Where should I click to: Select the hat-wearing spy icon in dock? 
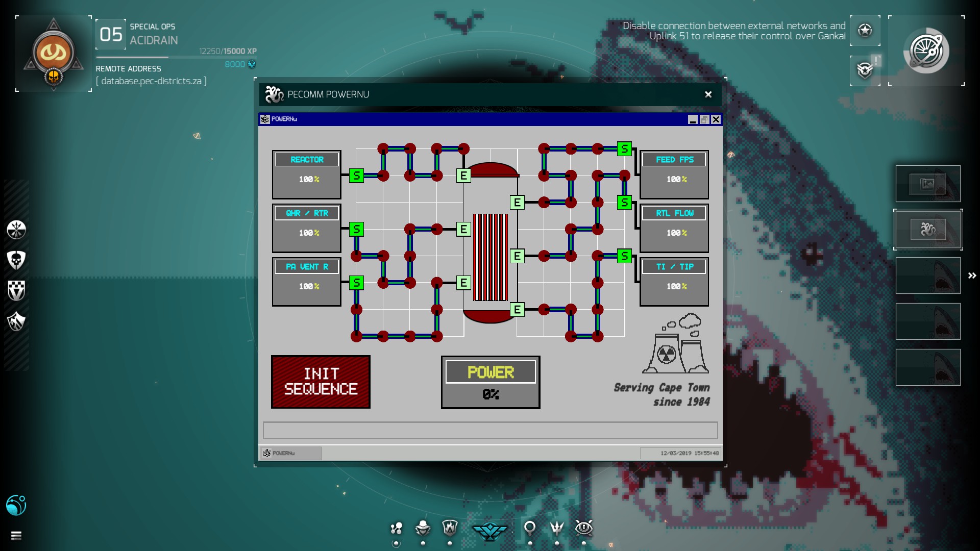point(423,528)
